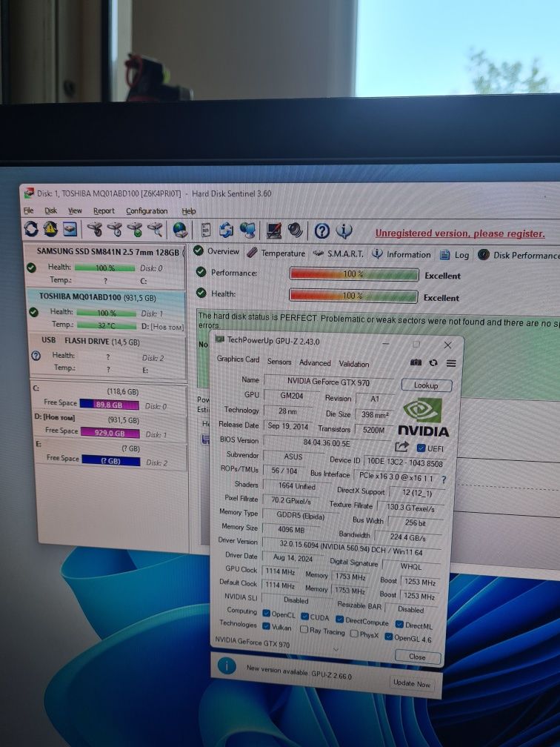Click the green check icon beside Performance
This screenshot has height=747, width=560.
click(x=201, y=272)
